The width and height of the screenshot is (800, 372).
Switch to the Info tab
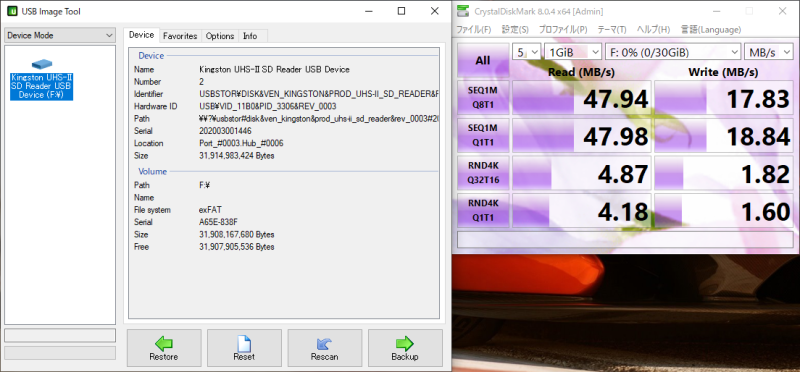[x=250, y=36]
